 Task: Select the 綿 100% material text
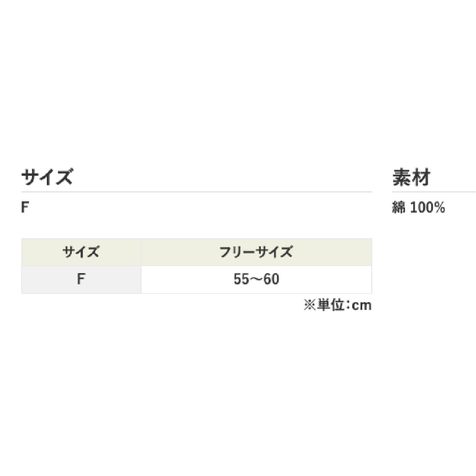(418, 208)
